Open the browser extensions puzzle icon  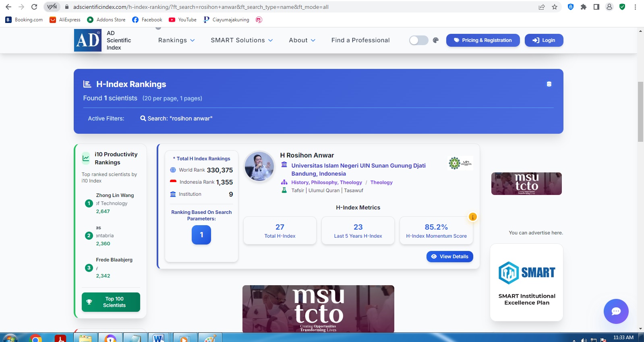[x=583, y=7]
